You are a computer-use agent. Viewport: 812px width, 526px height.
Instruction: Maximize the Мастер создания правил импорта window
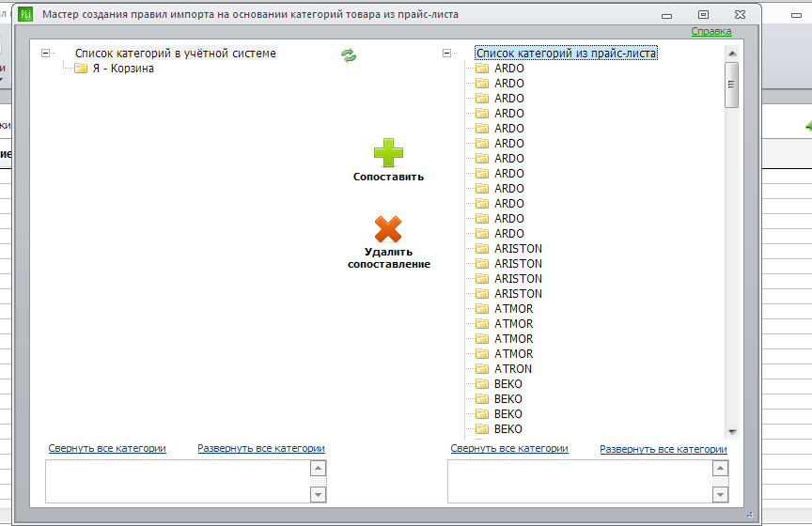pyautogui.click(x=703, y=14)
